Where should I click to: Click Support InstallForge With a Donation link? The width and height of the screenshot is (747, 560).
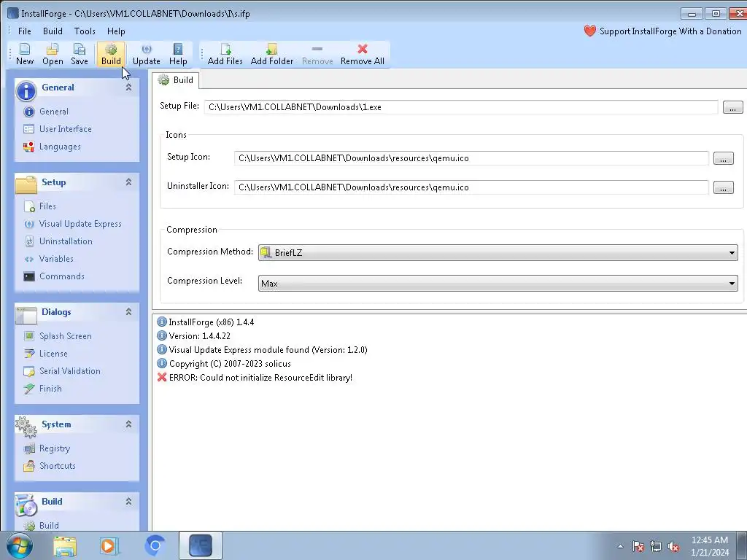670,31
